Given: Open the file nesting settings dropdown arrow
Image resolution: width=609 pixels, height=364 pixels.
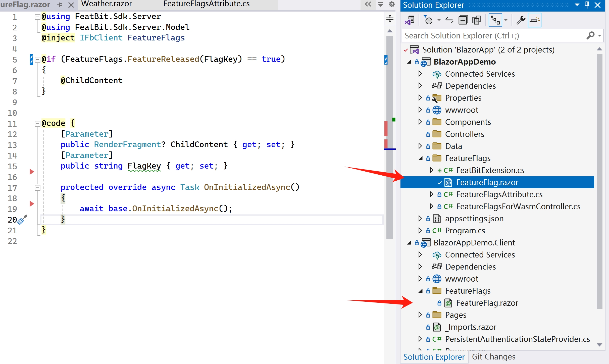Looking at the screenshot, I should coord(506,20).
